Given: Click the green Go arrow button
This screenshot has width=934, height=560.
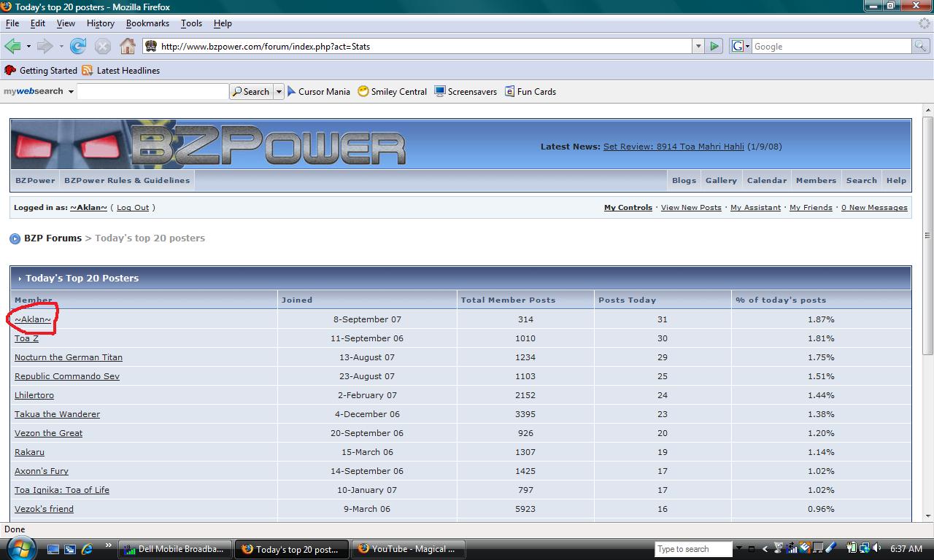Looking at the screenshot, I should tap(714, 46).
